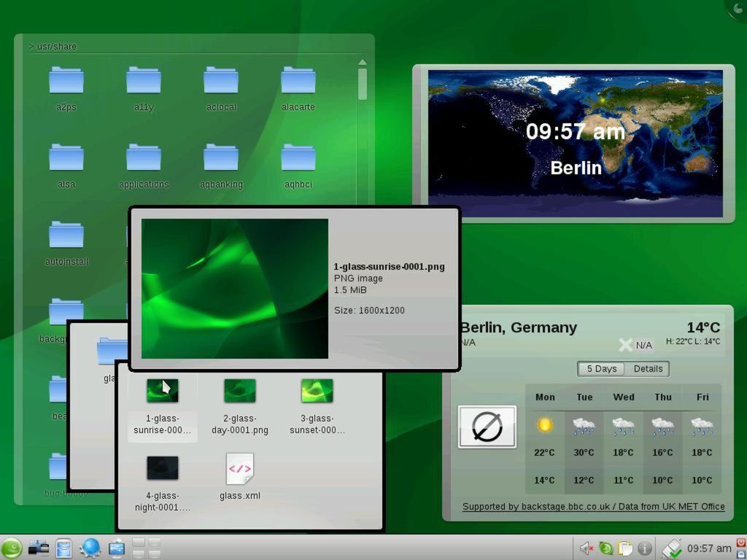Open the Plasma toolbox in the top-right corner
This screenshot has height=560, width=747.
[738, 9]
